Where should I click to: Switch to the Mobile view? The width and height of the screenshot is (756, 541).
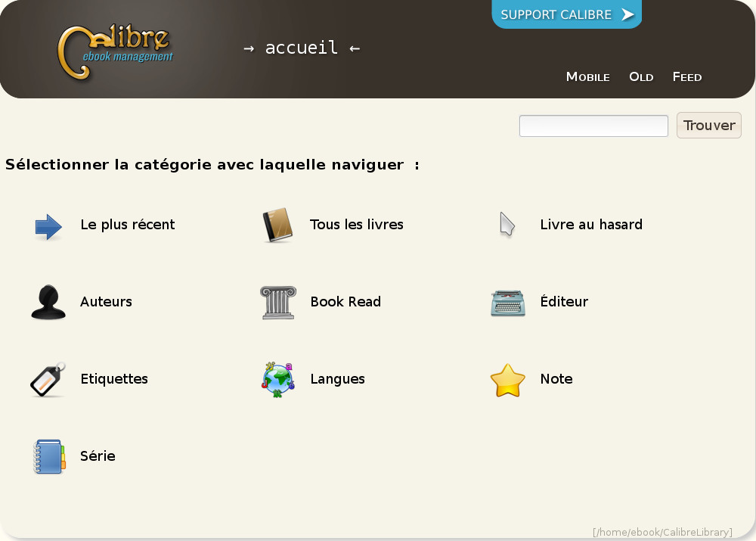pos(587,76)
